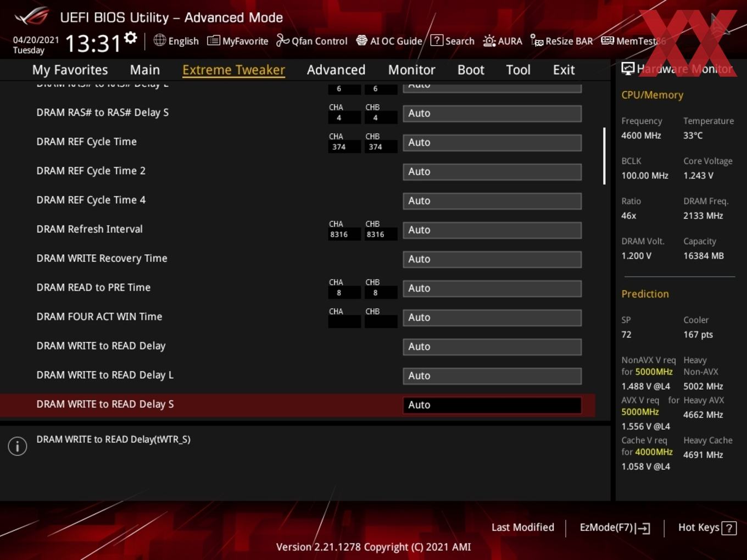The height and width of the screenshot is (560, 747).
Task: Open Qfan Control fan icon
Action: click(282, 40)
